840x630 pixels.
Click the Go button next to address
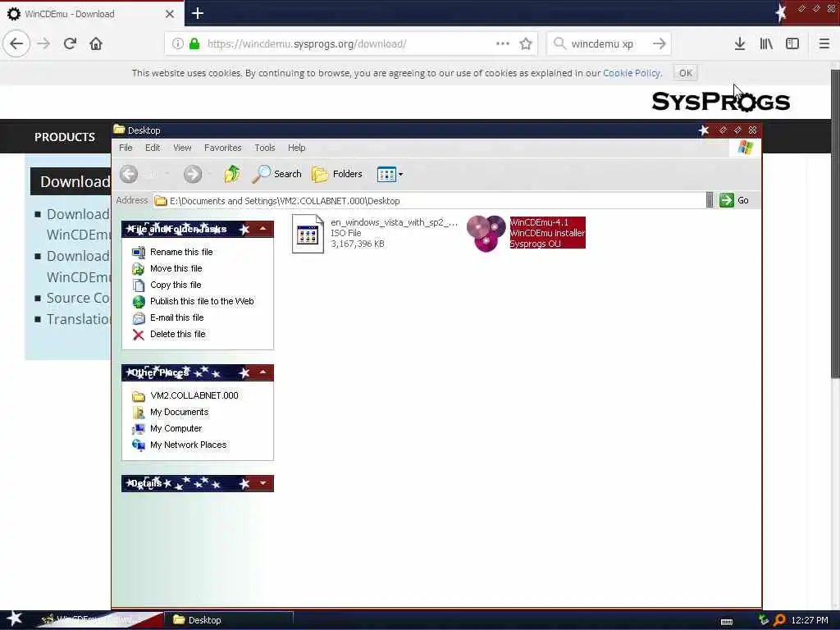click(x=734, y=200)
